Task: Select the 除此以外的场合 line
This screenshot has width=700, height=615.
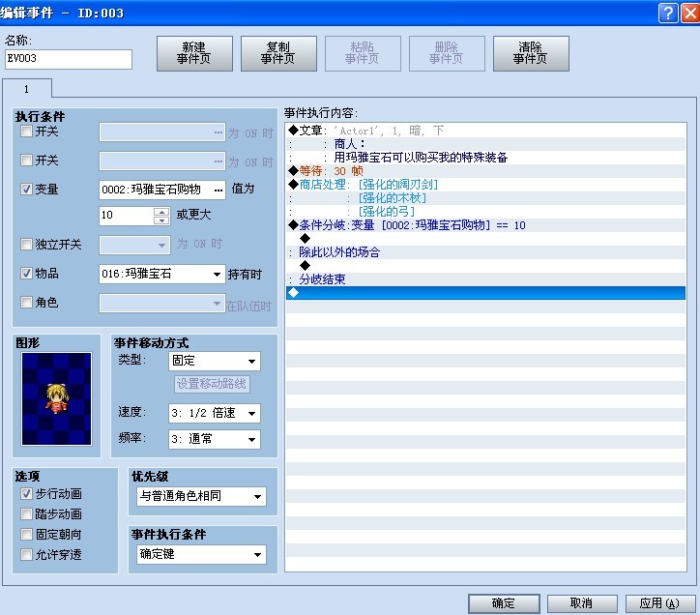Action: (x=485, y=252)
